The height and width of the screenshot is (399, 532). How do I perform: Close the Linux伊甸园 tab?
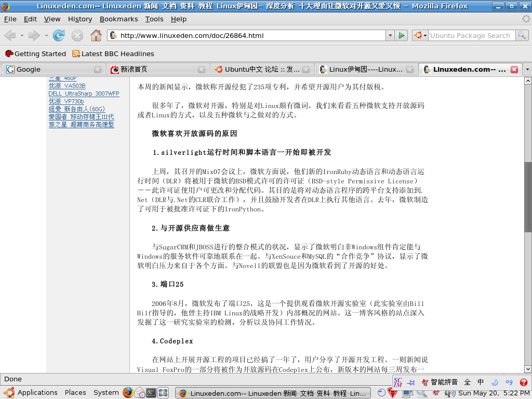pyautogui.click(x=410, y=70)
